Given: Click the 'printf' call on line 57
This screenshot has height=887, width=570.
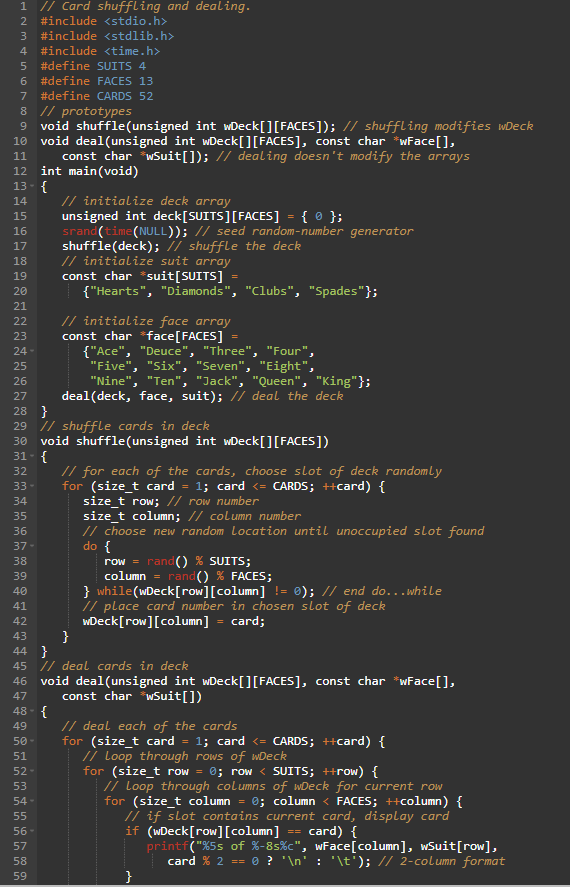Looking at the screenshot, I should [x=167, y=846].
